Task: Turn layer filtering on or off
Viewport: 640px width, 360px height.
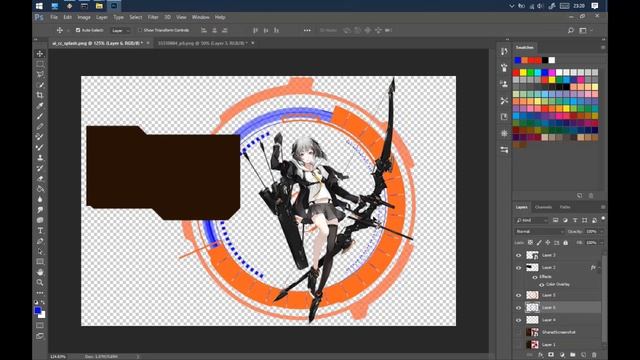Action: [603, 218]
